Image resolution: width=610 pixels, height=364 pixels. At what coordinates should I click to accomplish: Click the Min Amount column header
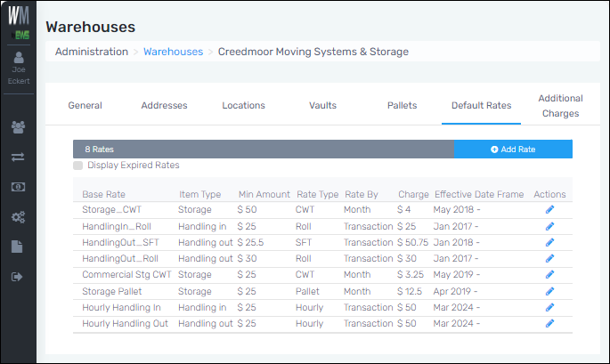[x=264, y=194]
